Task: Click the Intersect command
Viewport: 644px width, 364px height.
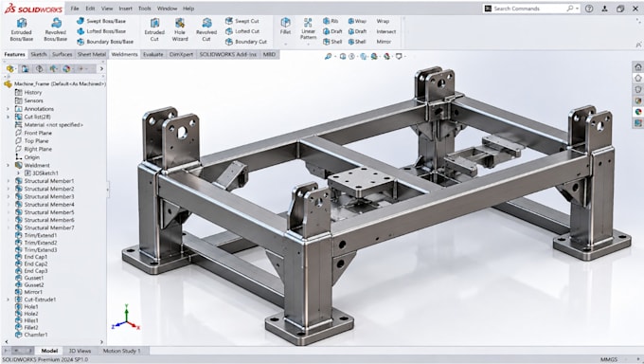Action: pyautogui.click(x=386, y=31)
